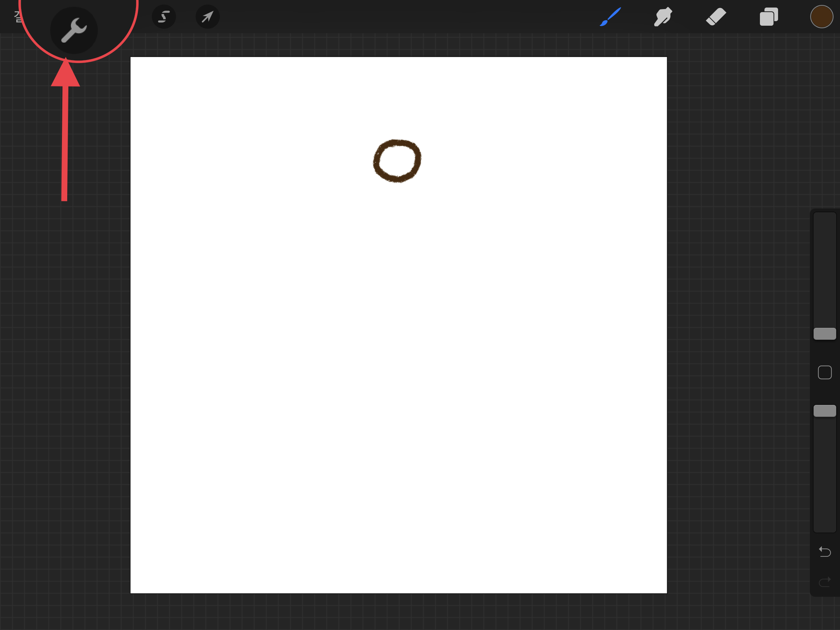Activate the Selection S-shaped tool
Image resolution: width=840 pixels, height=630 pixels.
164,17
